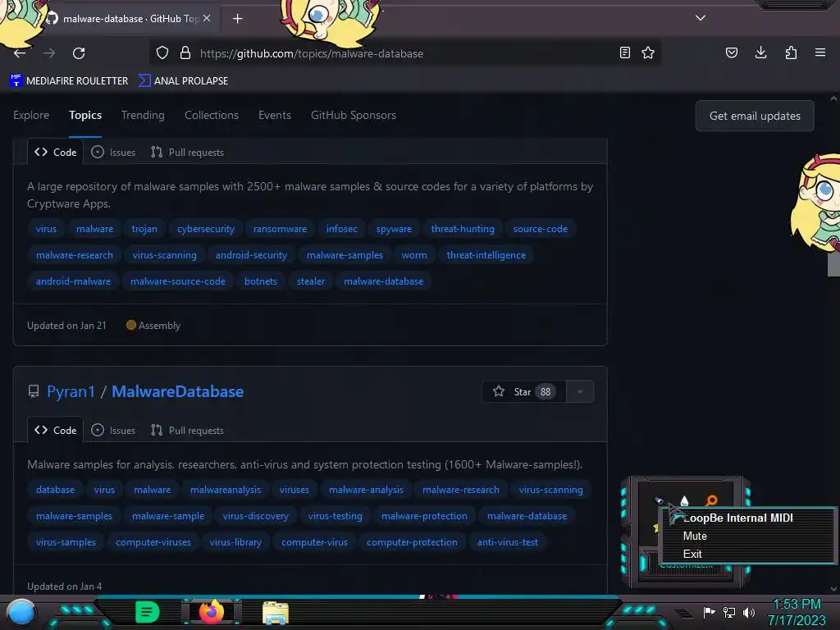Open the tracking protection shield icon
The width and height of the screenshot is (840, 630).
point(162,52)
